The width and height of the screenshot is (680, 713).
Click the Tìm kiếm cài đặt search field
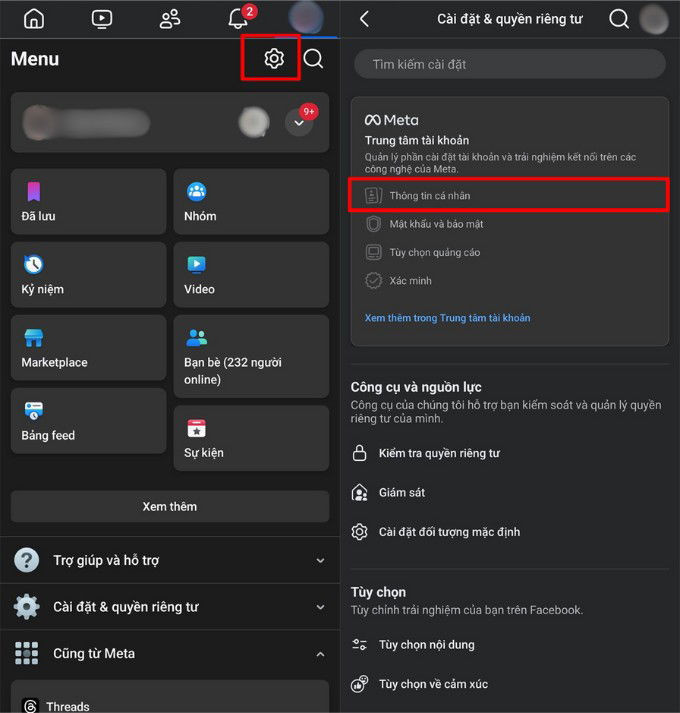pos(509,64)
